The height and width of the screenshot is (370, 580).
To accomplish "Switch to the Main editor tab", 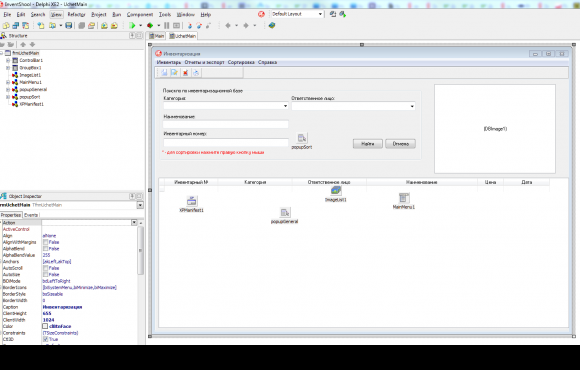I will (157, 36).
